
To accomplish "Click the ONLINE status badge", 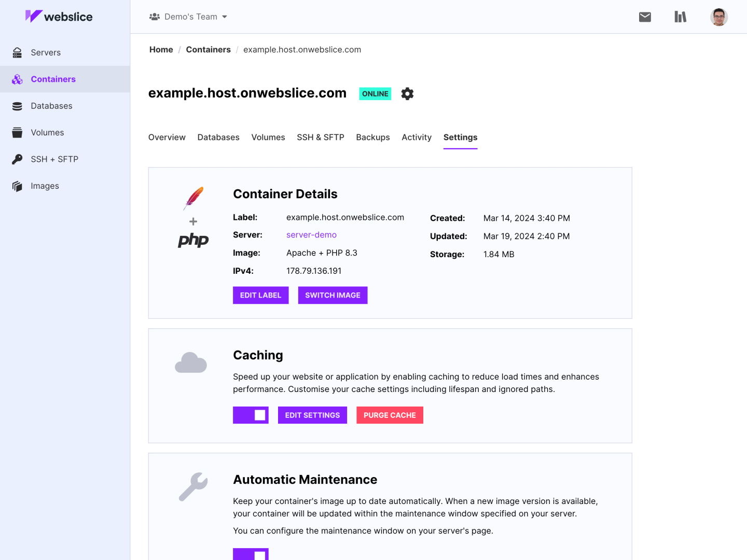I will 375,93.
